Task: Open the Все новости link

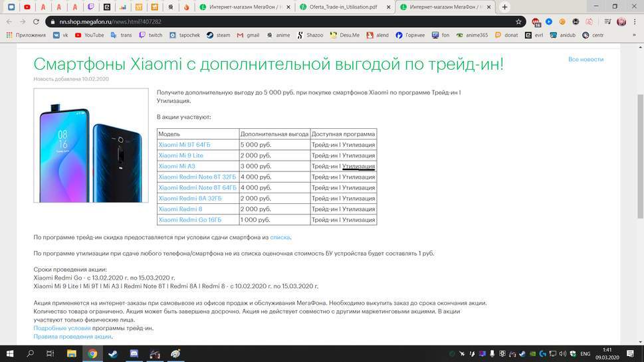Action: 586,60
